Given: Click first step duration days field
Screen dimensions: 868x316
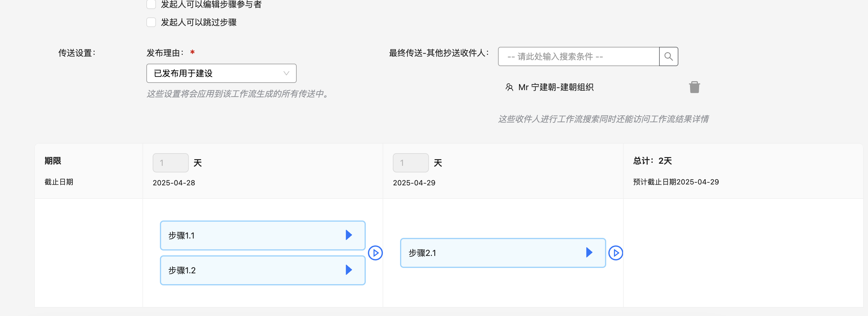Looking at the screenshot, I should [x=170, y=163].
